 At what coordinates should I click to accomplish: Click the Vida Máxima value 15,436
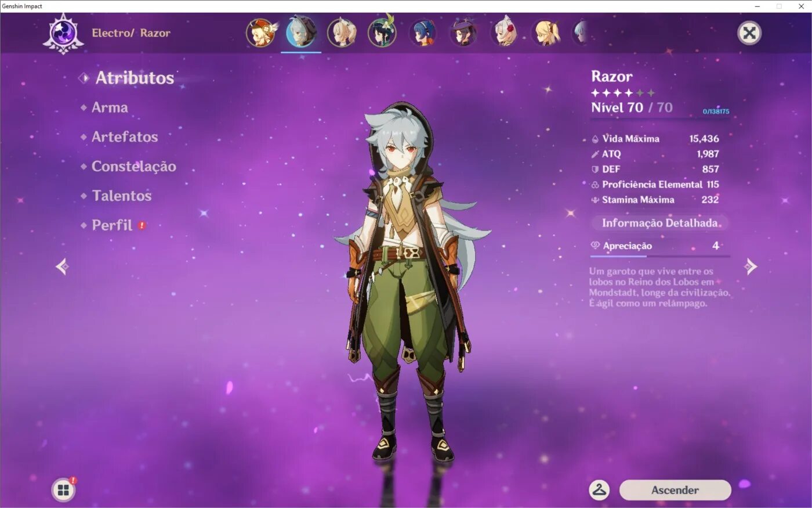pos(704,139)
